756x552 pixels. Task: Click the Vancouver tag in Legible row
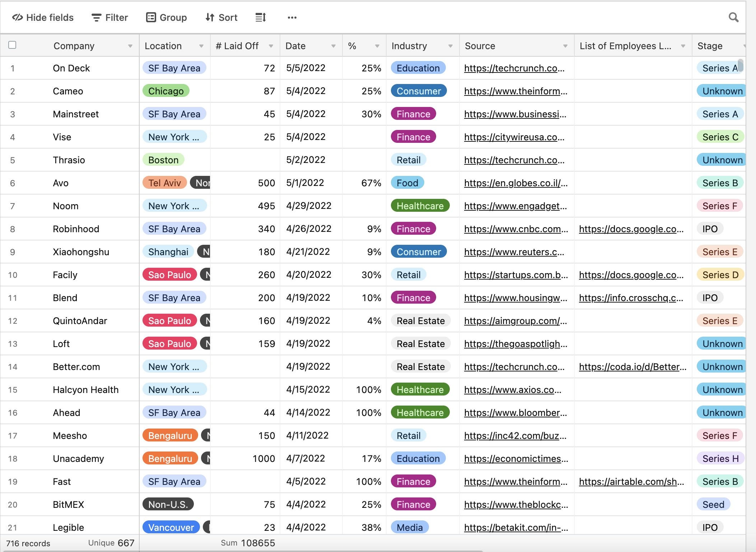point(171,528)
